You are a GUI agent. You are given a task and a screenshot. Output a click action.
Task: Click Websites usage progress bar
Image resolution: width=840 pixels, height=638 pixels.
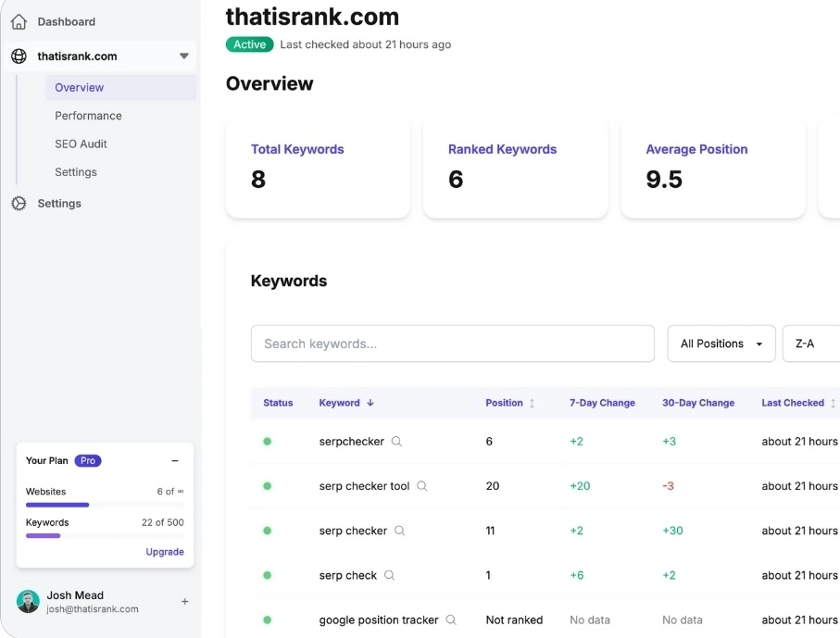tap(105, 505)
